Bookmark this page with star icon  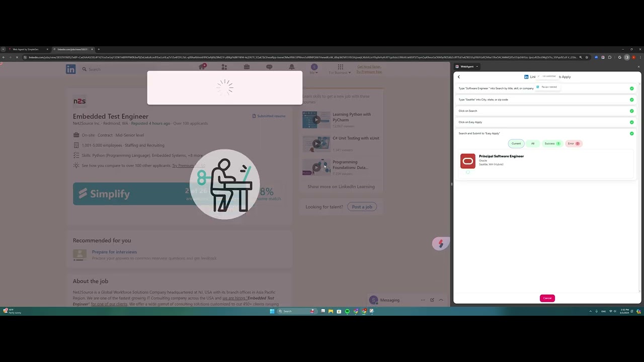pos(587,57)
